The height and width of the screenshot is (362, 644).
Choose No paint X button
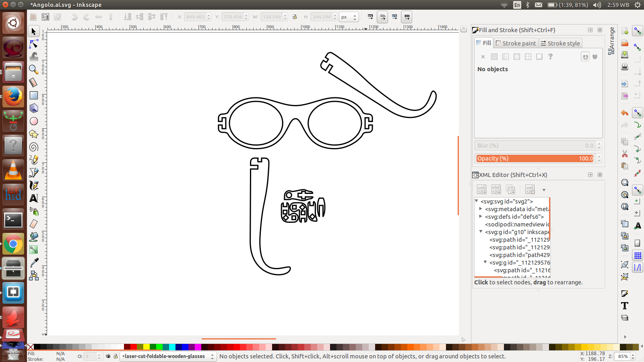[x=483, y=57]
